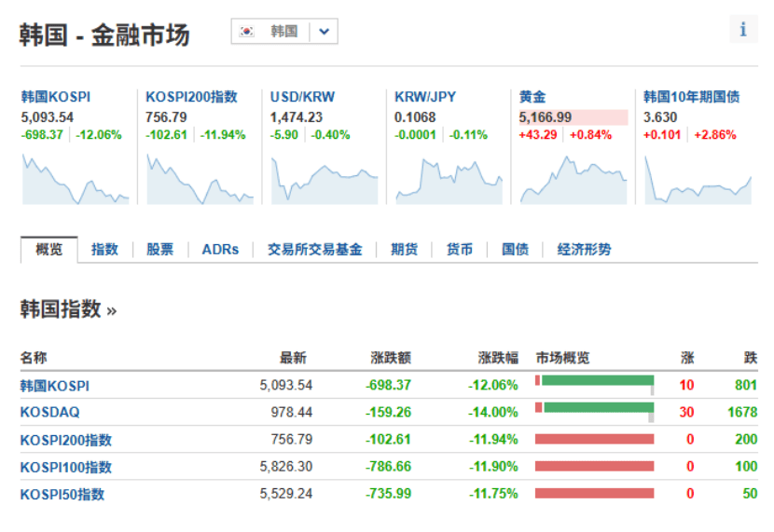The image size is (774, 532).
Task: Click the info icon at top right
Action: click(x=742, y=30)
